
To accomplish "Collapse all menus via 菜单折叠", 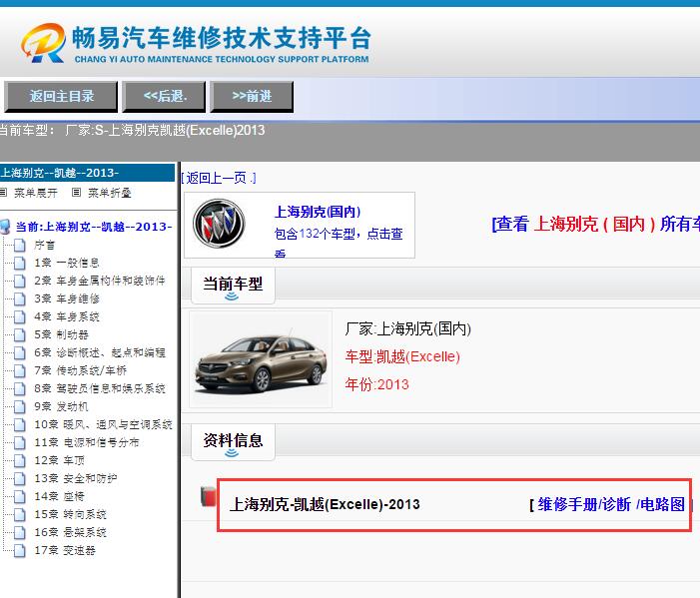I will coord(110,193).
